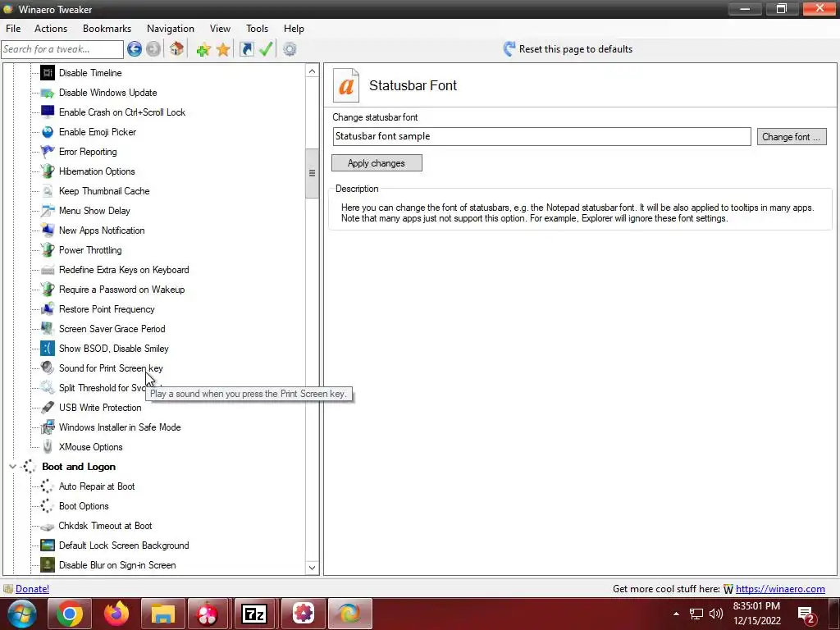Viewport: 840px width, 630px height.
Task: Open the Tools menu
Action: tap(257, 29)
